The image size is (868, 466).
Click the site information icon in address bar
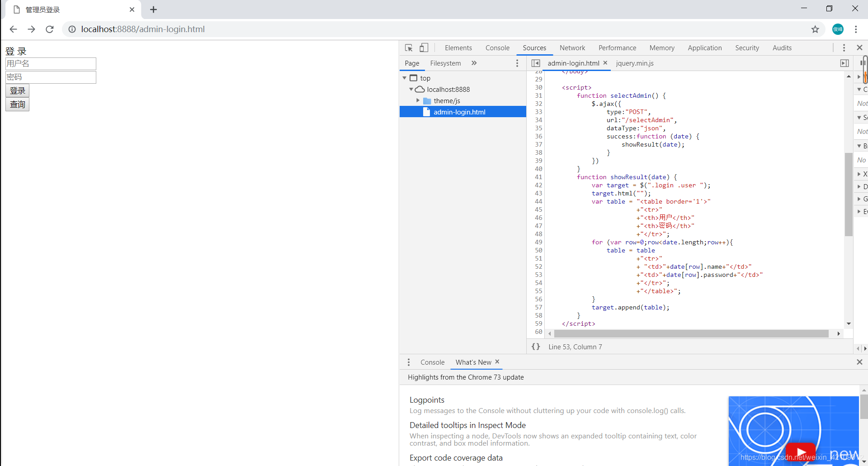(72, 29)
